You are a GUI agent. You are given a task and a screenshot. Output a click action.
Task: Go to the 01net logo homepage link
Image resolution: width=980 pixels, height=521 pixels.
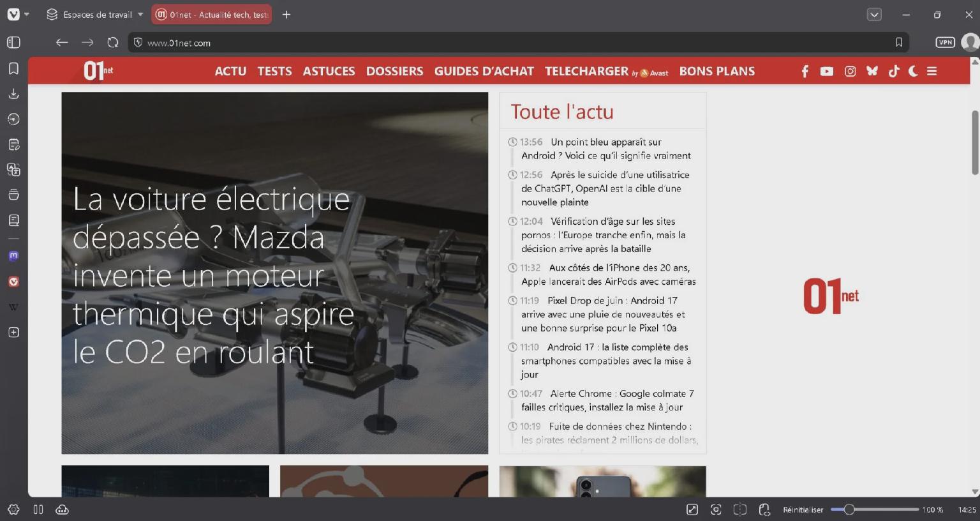[98, 71]
